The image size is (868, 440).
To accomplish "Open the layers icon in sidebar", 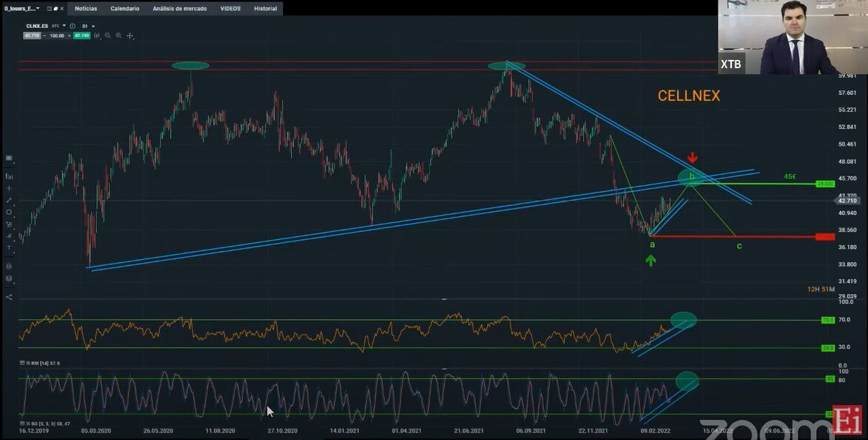I will (x=9, y=279).
